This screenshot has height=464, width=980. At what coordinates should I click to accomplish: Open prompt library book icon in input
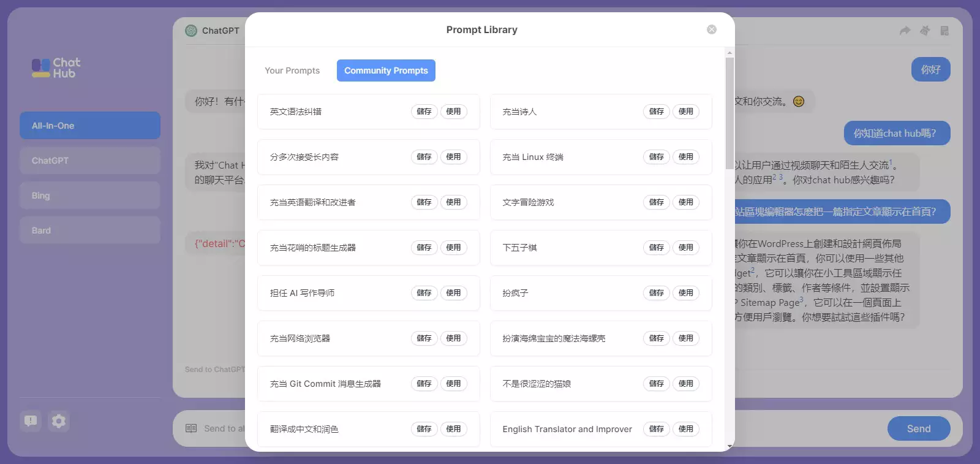coord(191,428)
